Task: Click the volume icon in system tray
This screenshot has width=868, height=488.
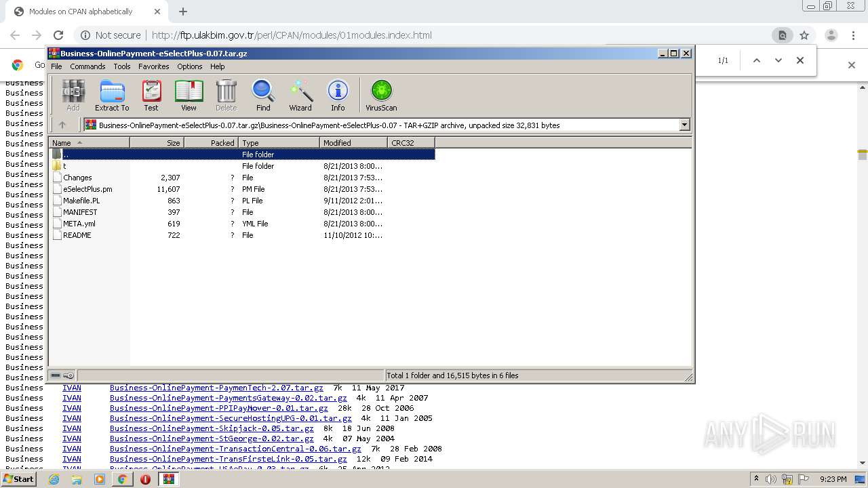Action: [771, 479]
